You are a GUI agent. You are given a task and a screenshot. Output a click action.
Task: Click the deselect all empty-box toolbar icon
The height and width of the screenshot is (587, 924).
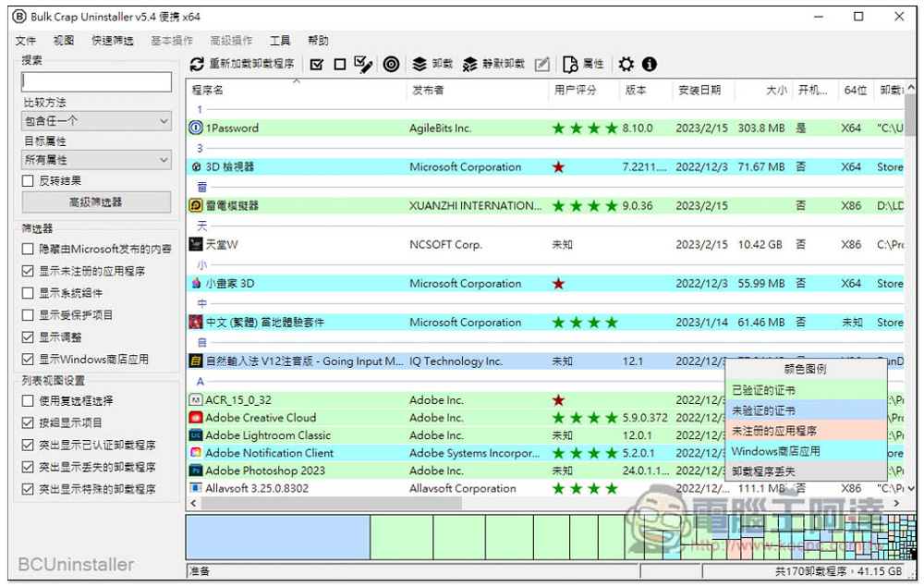pyautogui.click(x=339, y=64)
